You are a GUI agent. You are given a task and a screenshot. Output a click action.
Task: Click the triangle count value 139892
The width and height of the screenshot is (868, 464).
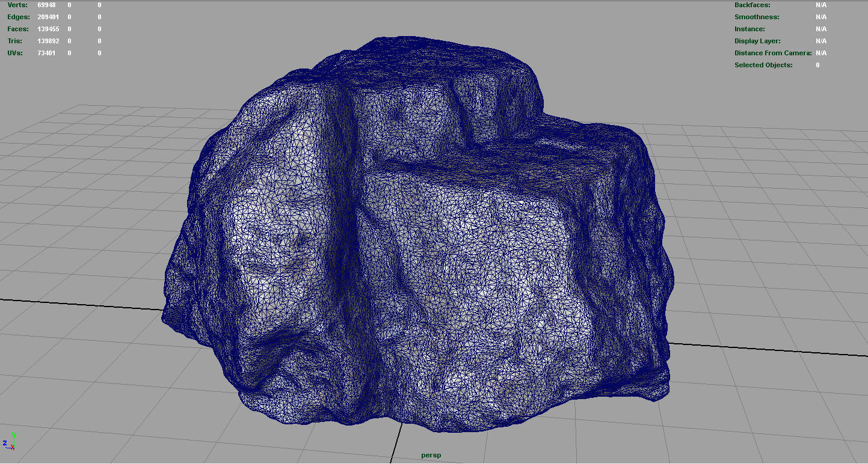(x=48, y=41)
